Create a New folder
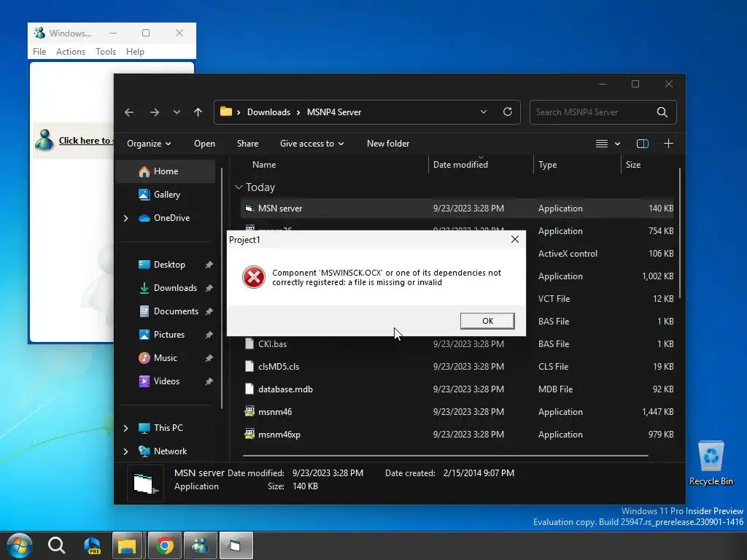This screenshot has width=747, height=560. [x=388, y=144]
